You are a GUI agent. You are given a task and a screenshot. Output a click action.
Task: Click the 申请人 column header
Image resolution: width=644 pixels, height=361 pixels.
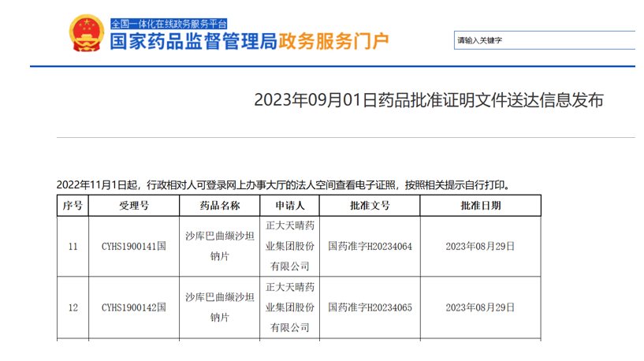coord(288,206)
